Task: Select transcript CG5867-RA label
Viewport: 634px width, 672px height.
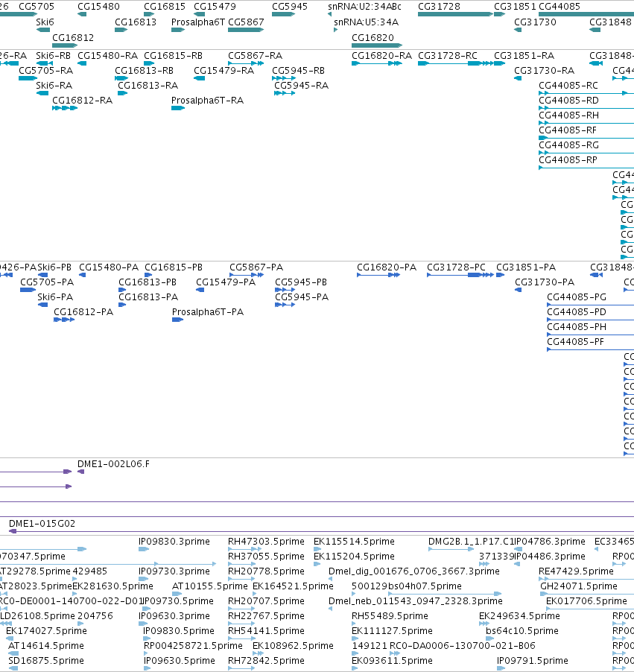Action: [255, 56]
